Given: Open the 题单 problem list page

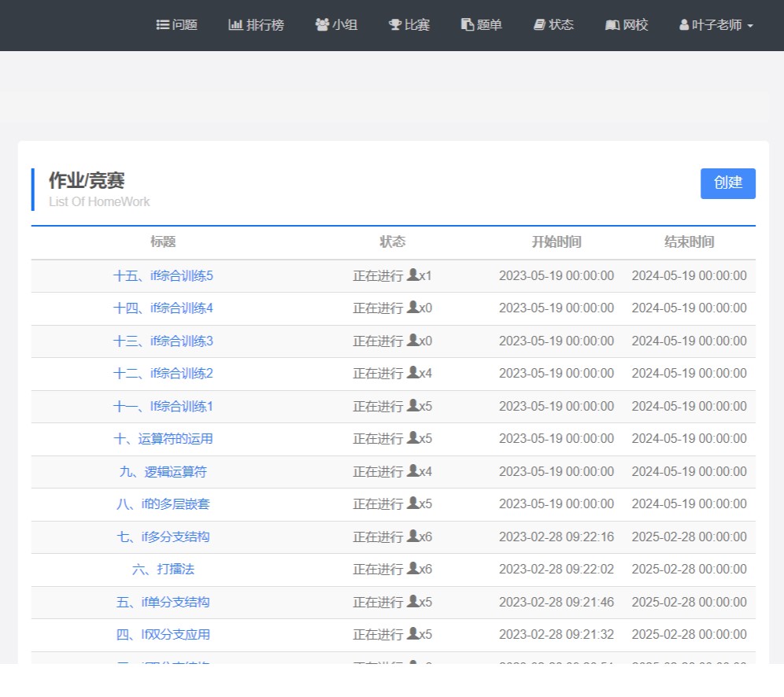Looking at the screenshot, I should 481,24.
